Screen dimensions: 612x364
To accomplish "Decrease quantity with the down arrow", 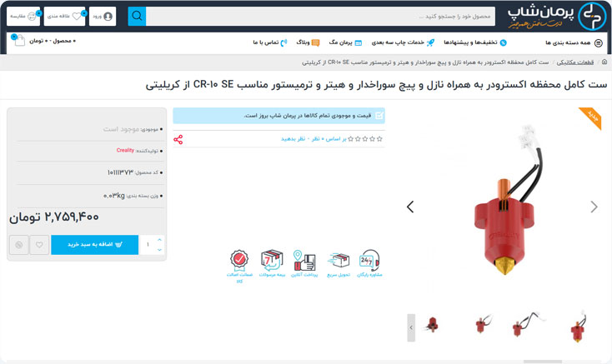I will [159, 250].
